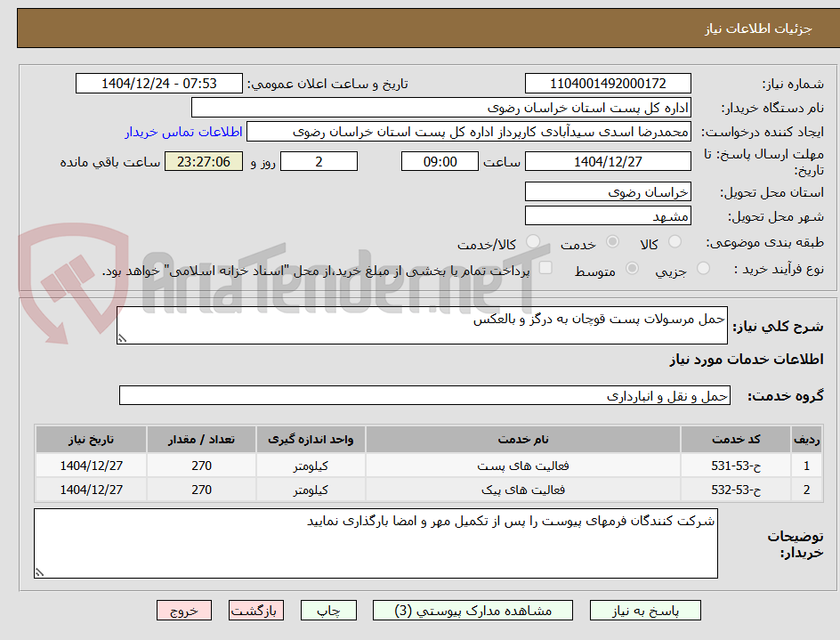The image size is (840, 640).
Task: Click the فعالیت های پست cell
Action: [523, 466]
